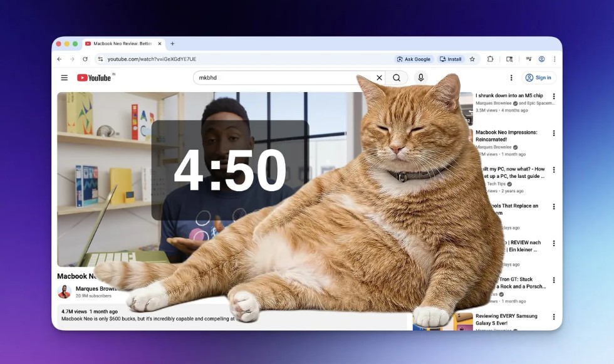Open options for 'Macbook Neo Impressions' video
The image size is (614, 364).
pyautogui.click(x=553, y=133)
